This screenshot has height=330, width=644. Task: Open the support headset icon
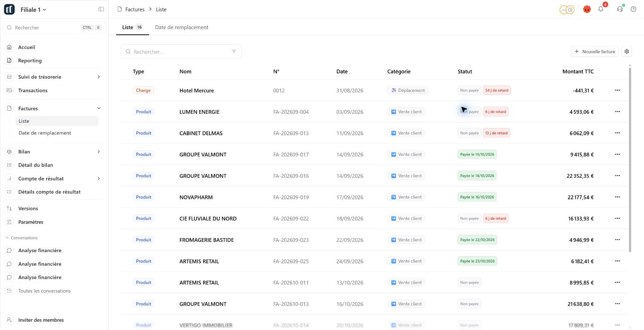(620, 9)
